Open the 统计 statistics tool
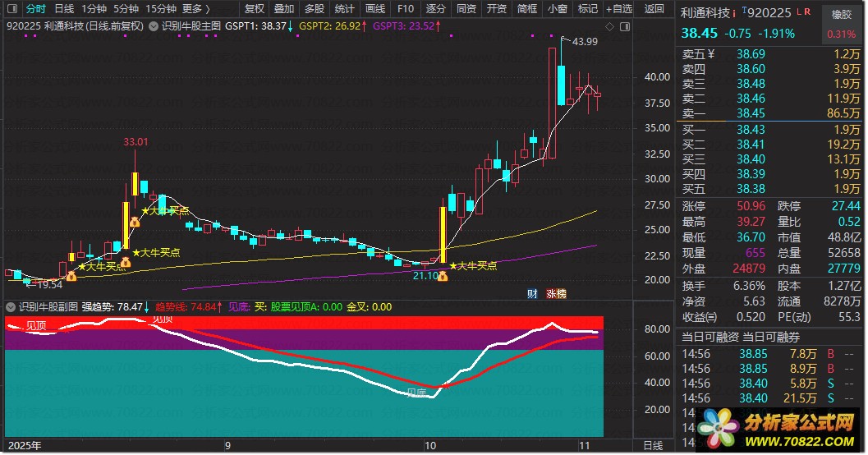This screenshot has width=868, height=455. (x=344, y=9)
